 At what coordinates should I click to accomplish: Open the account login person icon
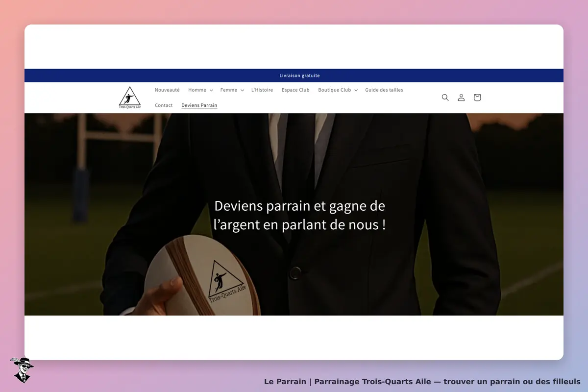[x=461, y=98]
